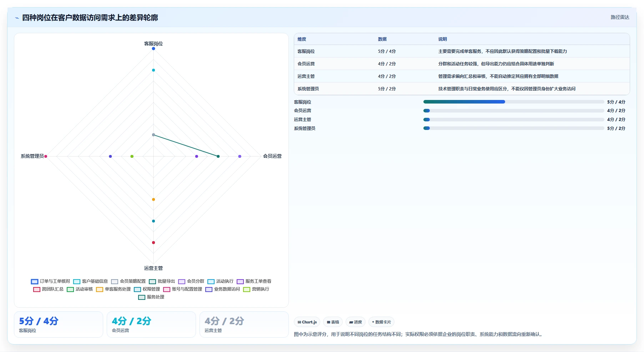The image size is (644, 352).
Task: Hide the 单客服务处理 legend dataset
Action: pyautogui.click(x=113, y=289)
